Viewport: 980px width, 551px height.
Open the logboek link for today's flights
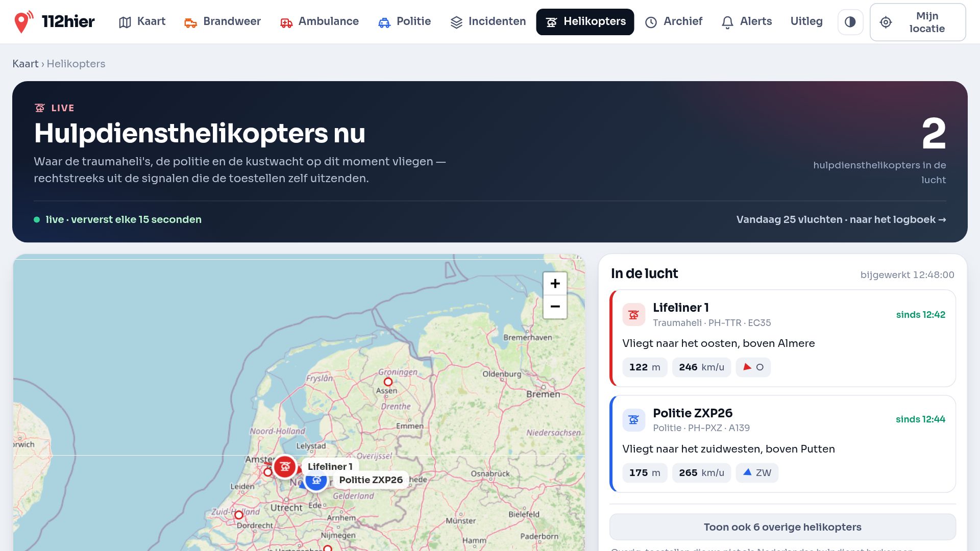pyautogui.click(x=841, y=219)
